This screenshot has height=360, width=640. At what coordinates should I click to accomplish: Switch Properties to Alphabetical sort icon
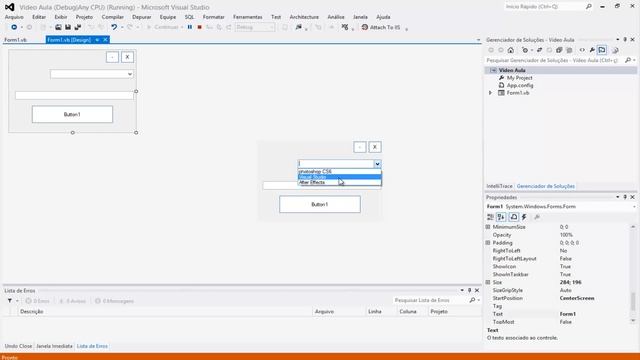pyautogui.click(x=501, y=217)
